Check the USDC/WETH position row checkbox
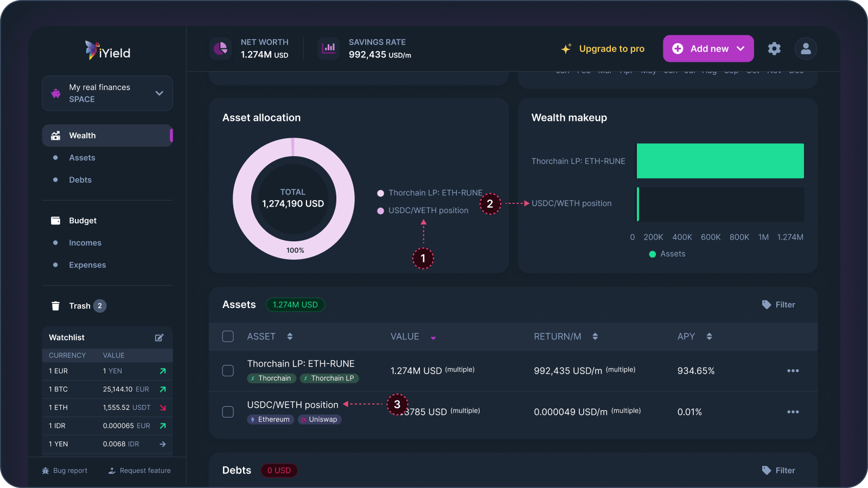 [228, 412]
